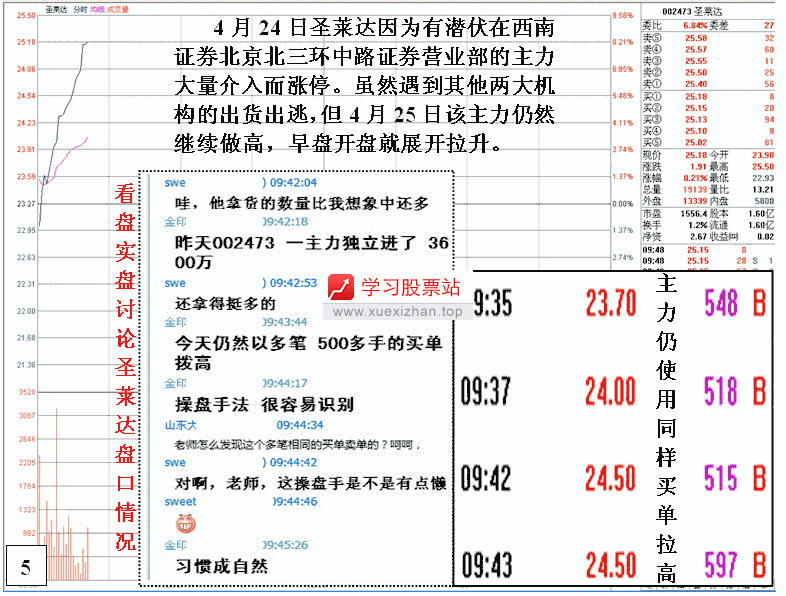The image size is (786, 596).
Task: Click the 09:35 trade volume 548
Action: point(721,303)
